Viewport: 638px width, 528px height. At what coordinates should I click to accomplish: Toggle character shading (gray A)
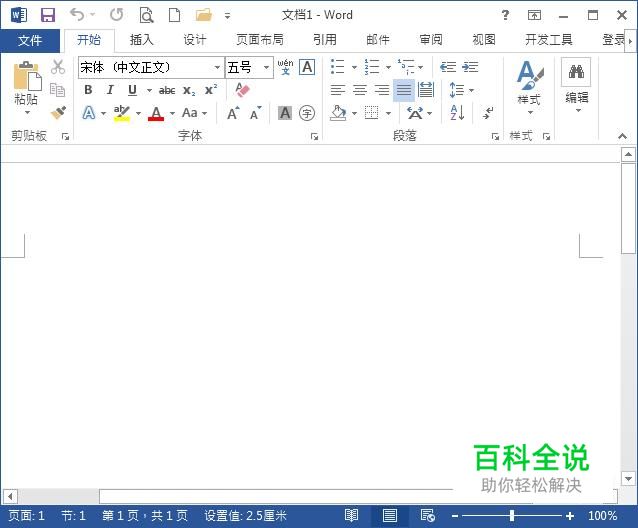pos(285,113)
